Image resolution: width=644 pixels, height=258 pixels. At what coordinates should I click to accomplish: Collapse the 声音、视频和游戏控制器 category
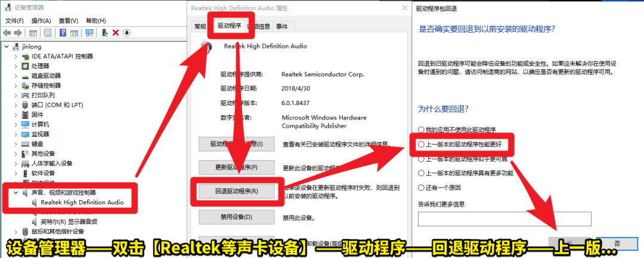16,192
